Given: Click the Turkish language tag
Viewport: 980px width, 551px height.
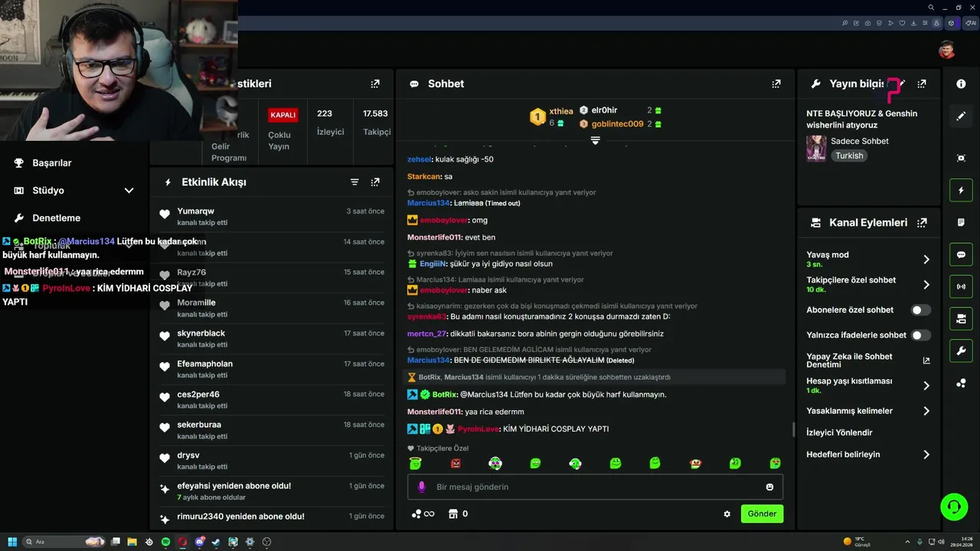Looking at the screenshot, I should click(849, 155).
